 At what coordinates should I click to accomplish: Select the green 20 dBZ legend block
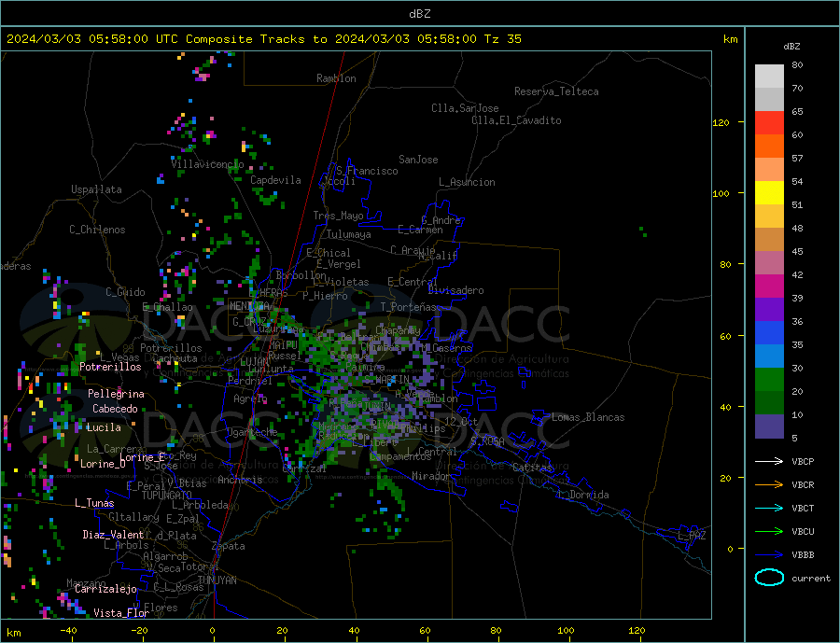pos(769,380)
